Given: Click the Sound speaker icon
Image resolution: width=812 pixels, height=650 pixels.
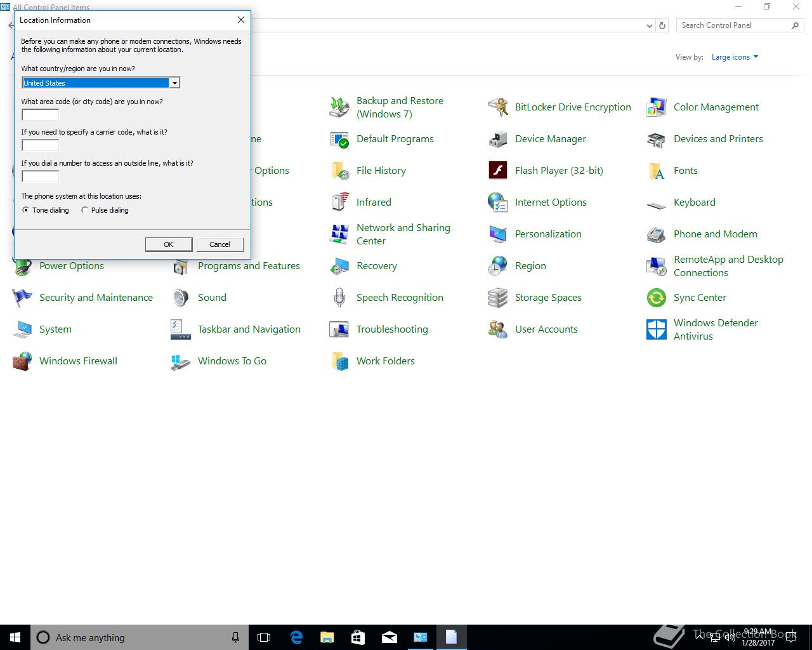Looking at the screenshot, I should (x=181, y=298).
